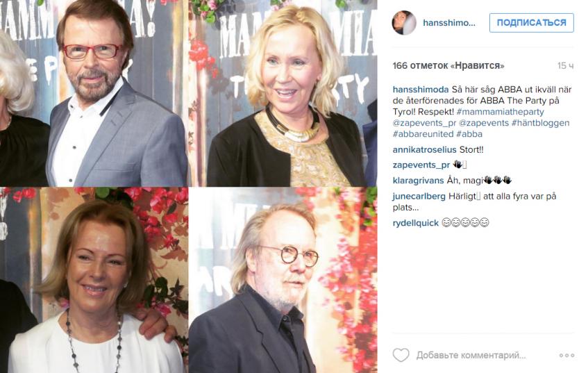The width and height of the screenshot is (588, 373).
Task: Open the zapevents_pr commenter name
Action: pos(421,165)
